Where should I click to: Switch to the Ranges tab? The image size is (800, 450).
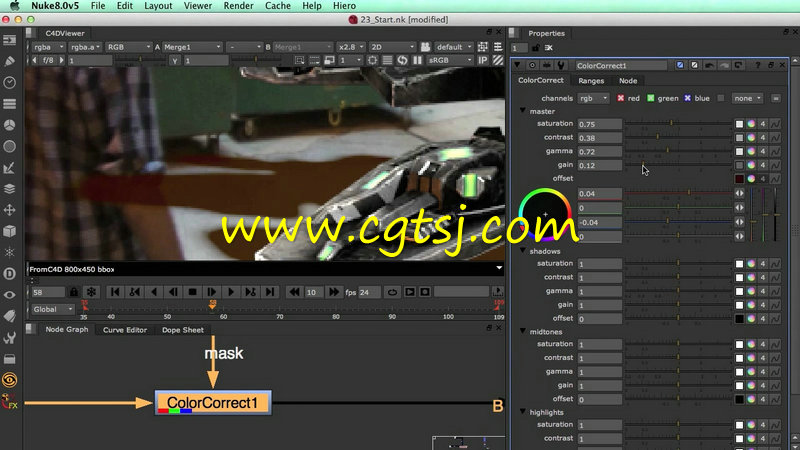591,81
